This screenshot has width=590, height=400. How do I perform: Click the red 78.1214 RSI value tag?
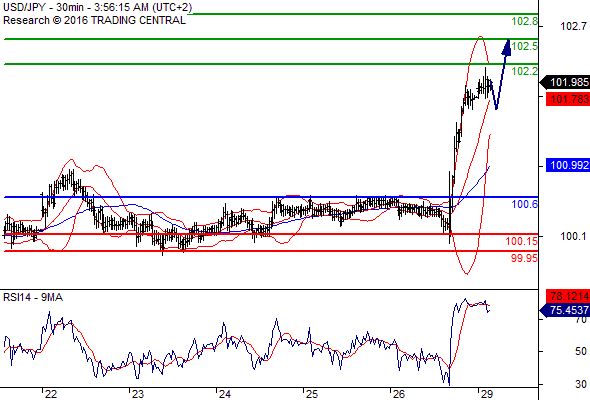(x=568, y=296)
